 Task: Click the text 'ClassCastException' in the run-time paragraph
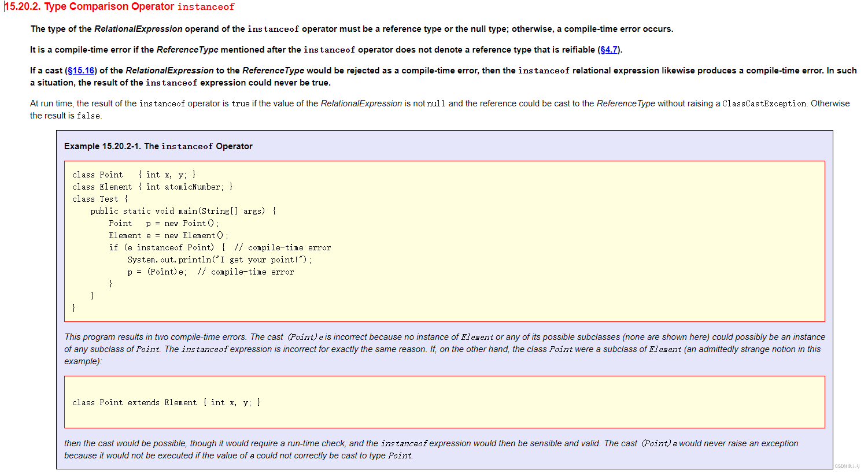click(x=764, y=103)
